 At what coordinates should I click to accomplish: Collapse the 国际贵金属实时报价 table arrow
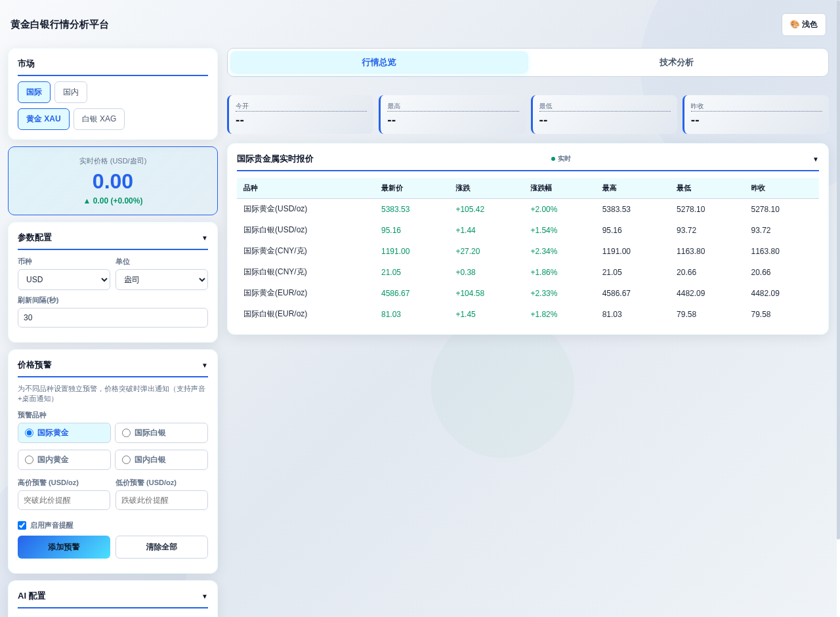click(x=816, y=159)
